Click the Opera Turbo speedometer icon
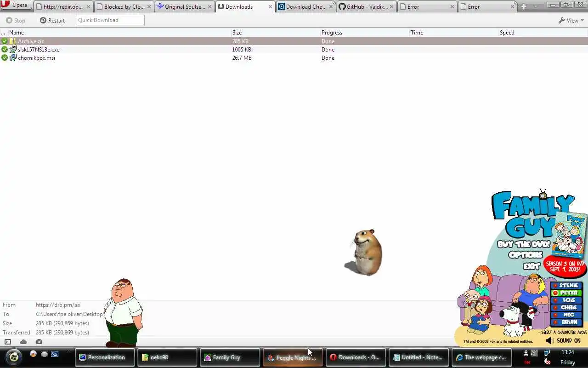588x368 pixels. [39, 342]
